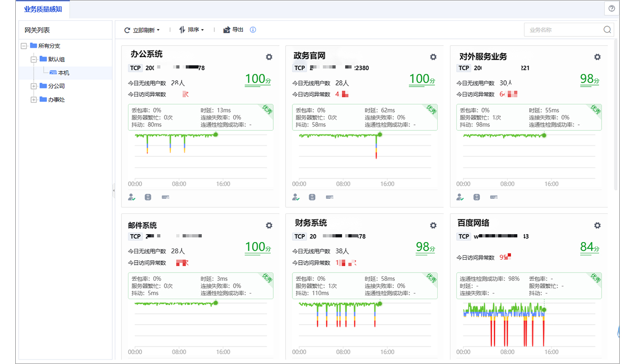Screen dimensions: 635x364
Task: Click abnormal access count on 政务官网 card
Action: pos(342,94)
